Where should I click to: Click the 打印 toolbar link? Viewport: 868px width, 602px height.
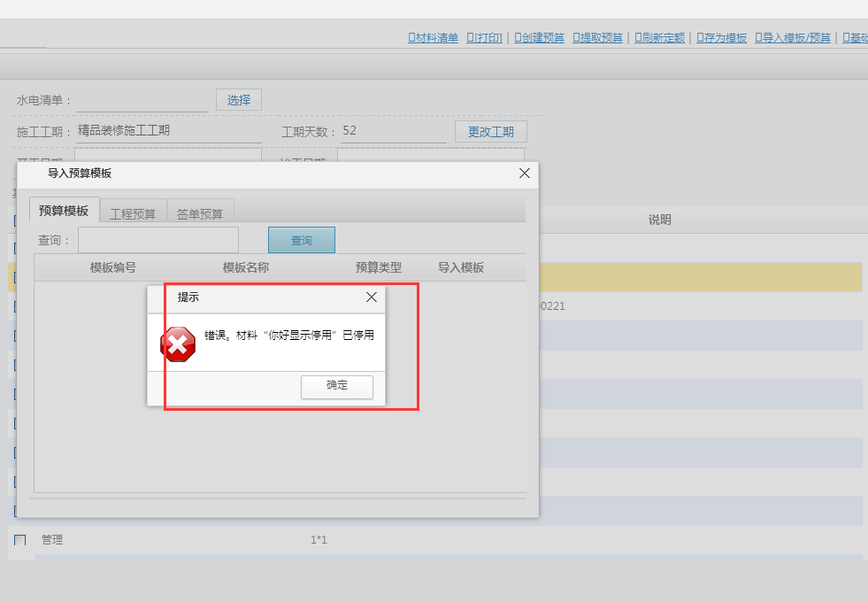click(x=485, y=38)
